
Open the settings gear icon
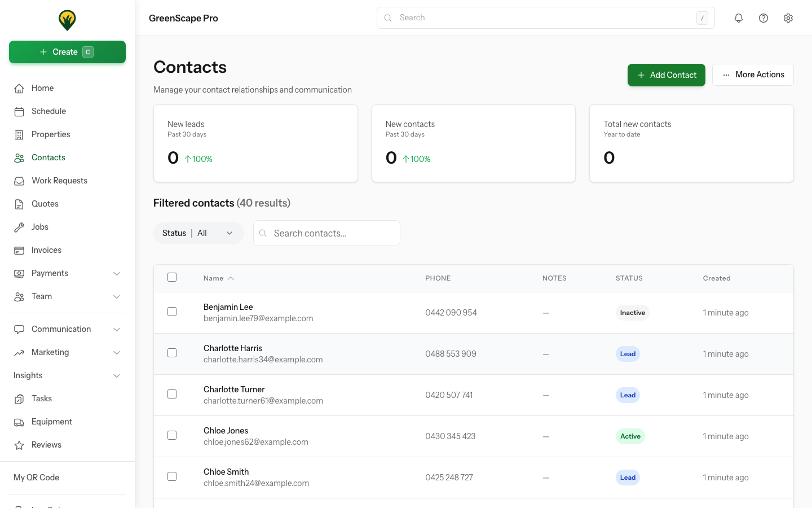788,17
